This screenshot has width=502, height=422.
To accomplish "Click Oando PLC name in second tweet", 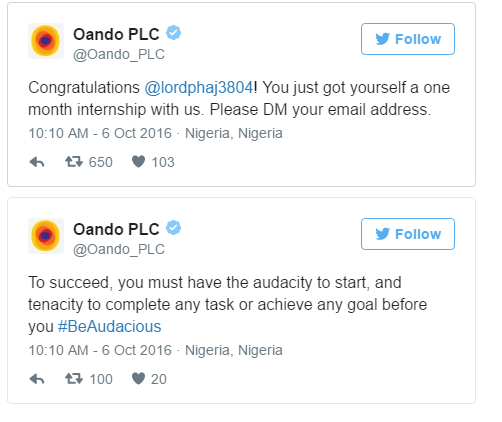I will pyautogui.click(x=116, y=229).
